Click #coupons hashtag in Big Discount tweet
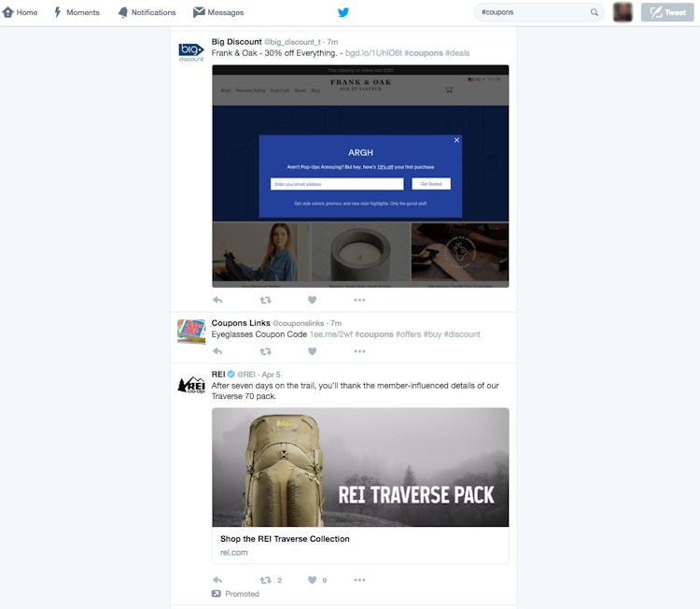 click(x=424, y=53)
